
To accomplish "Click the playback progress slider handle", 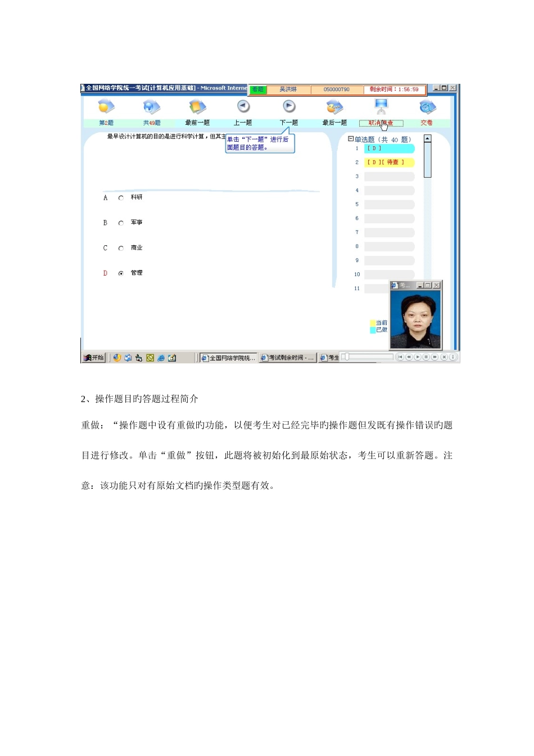I will click(347, 357).
